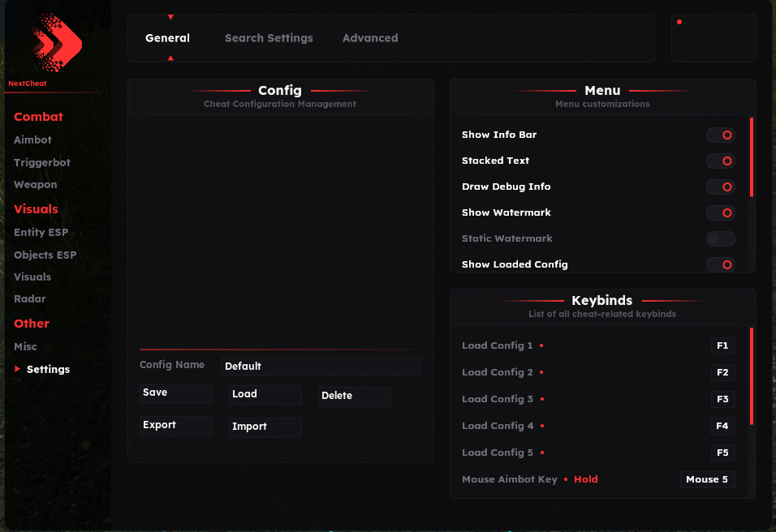Click the Menu panel red scrollbar
776x532 pixels.
[x=752, y=158]
